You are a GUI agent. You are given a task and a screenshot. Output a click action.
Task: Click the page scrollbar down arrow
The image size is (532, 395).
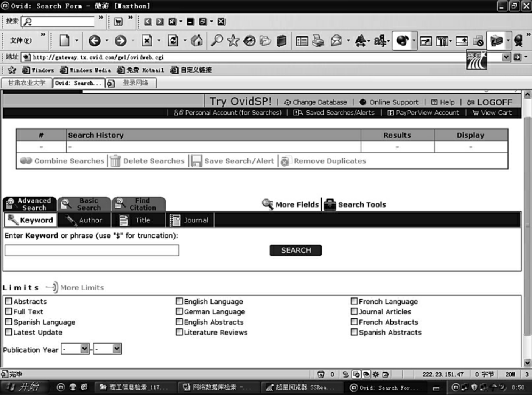[x=527, y=363]
